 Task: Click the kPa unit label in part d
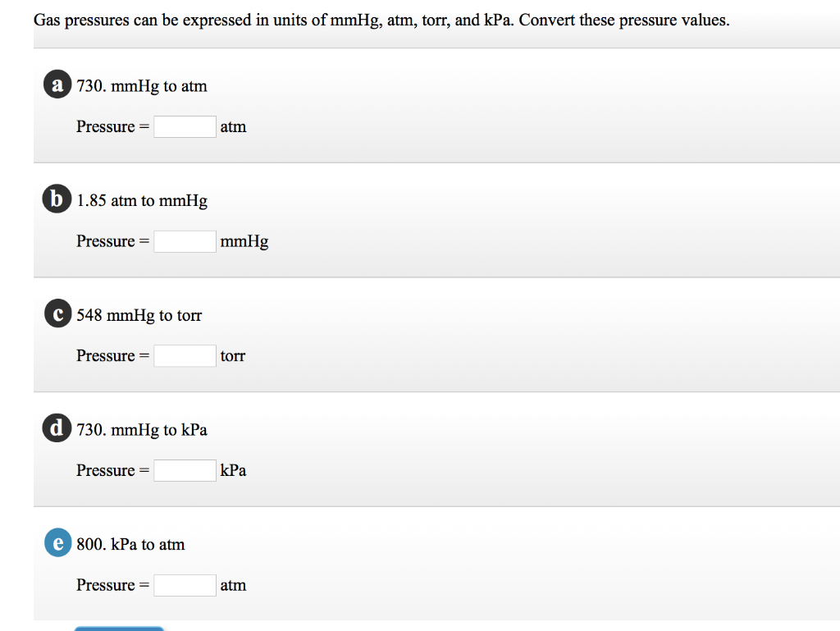click(x=233, y=470)
